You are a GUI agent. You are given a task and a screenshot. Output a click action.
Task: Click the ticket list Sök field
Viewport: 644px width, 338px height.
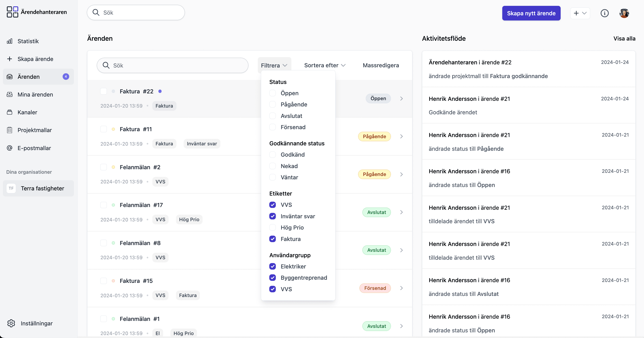173,65
